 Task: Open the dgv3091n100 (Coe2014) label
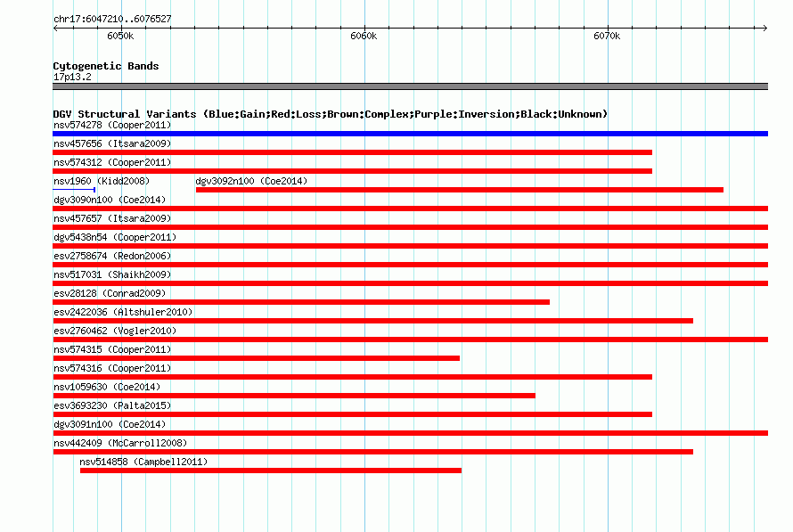click(110, 424)
